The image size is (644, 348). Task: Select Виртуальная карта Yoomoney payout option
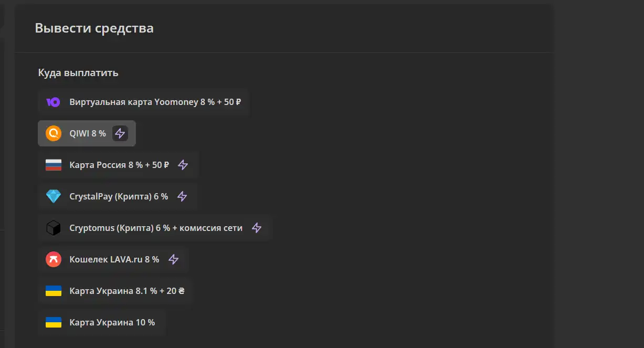pyautogui.click(x=143, y=102)
